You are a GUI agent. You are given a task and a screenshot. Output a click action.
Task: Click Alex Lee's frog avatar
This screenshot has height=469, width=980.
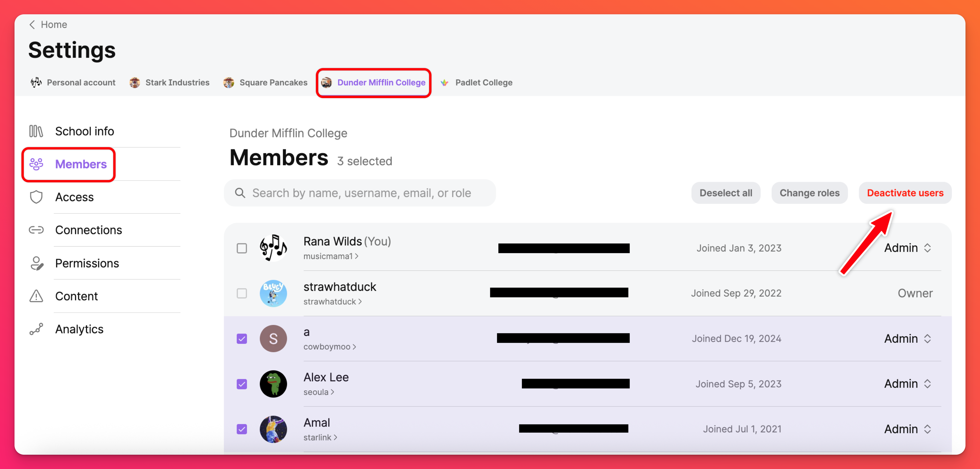coord(273,384)
